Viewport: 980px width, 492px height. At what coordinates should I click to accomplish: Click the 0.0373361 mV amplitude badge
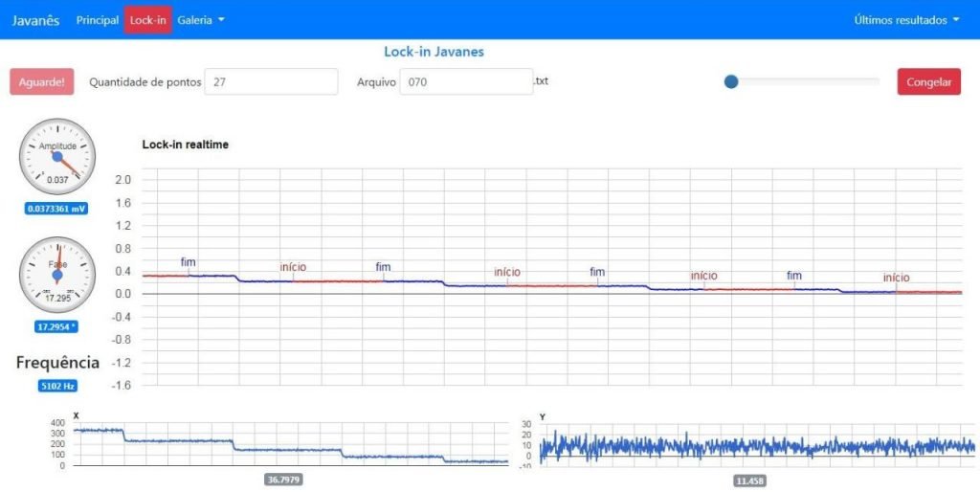click(x=57, y=208)
